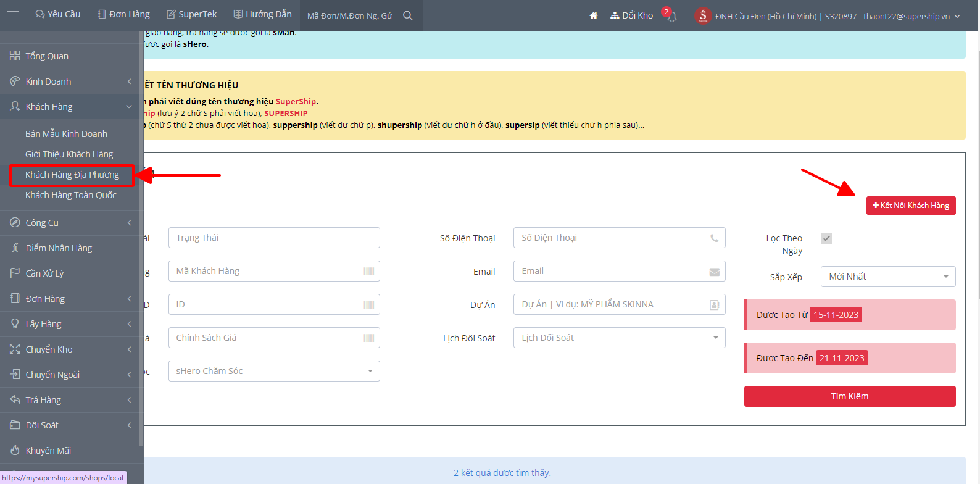Toggle the Lọc Theo Ngày checkbox
This screenshot has height=484, width=980.
click(x=826, y=238)
